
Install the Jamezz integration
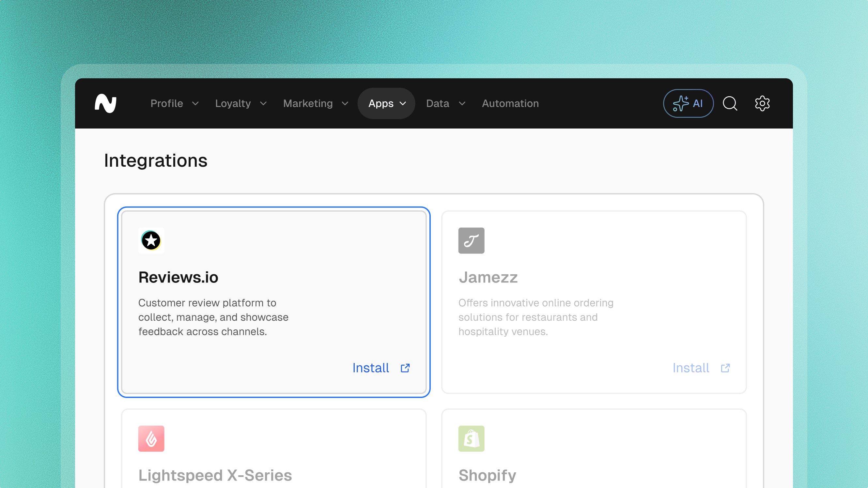click(x=691, y=368)
